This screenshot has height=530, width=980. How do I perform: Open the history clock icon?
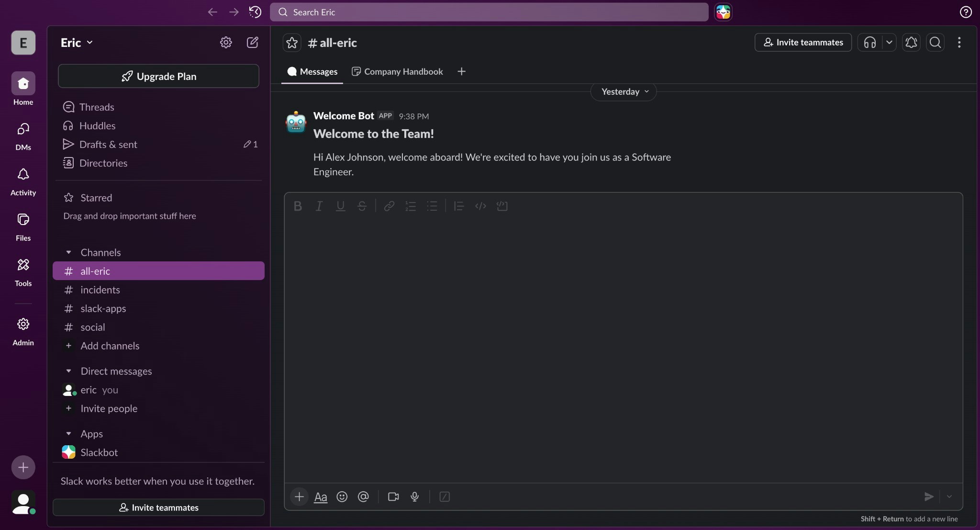(255, 12)
